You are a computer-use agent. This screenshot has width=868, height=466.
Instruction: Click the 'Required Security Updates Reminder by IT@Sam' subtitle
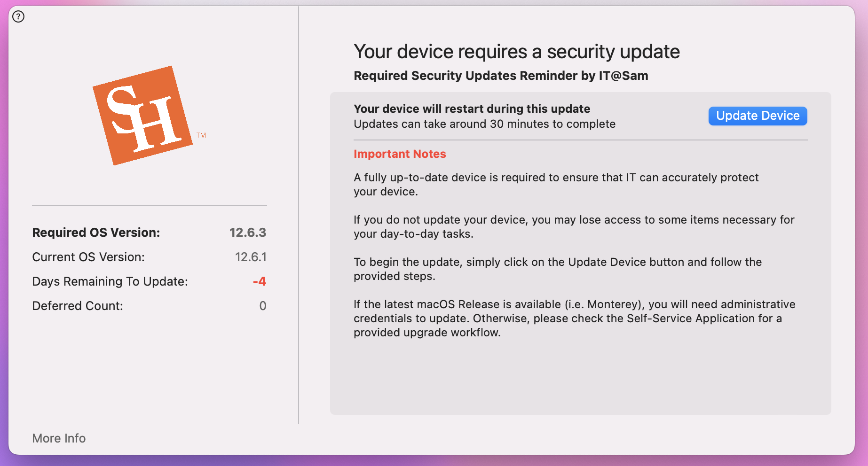500,76
